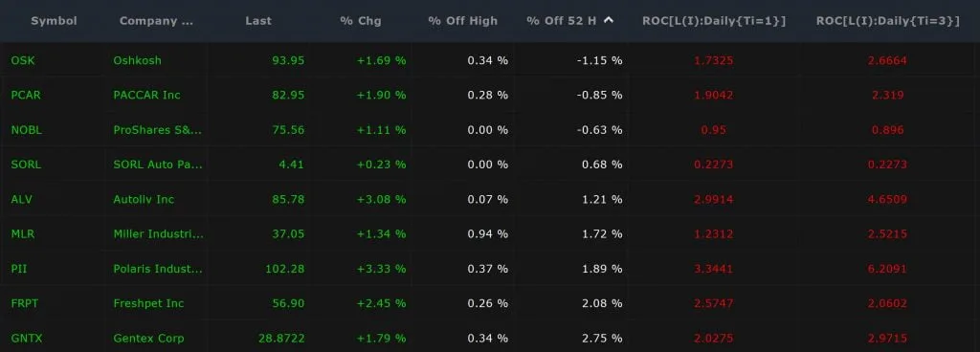Click the 1.89 % off 52 high value
Screen dimensions: 980x352
[x=603, y=269]
